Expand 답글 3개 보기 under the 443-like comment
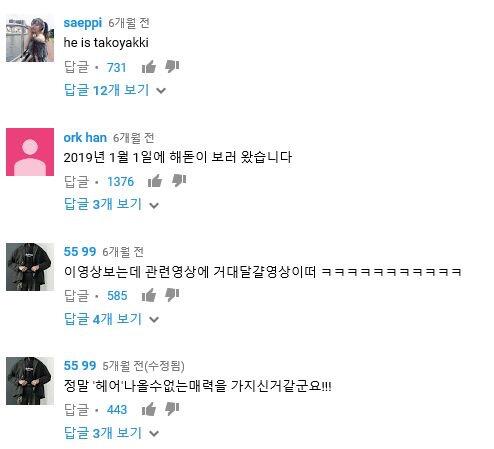The width and height of the screenshot is (494, 449). tap(111, 433)
